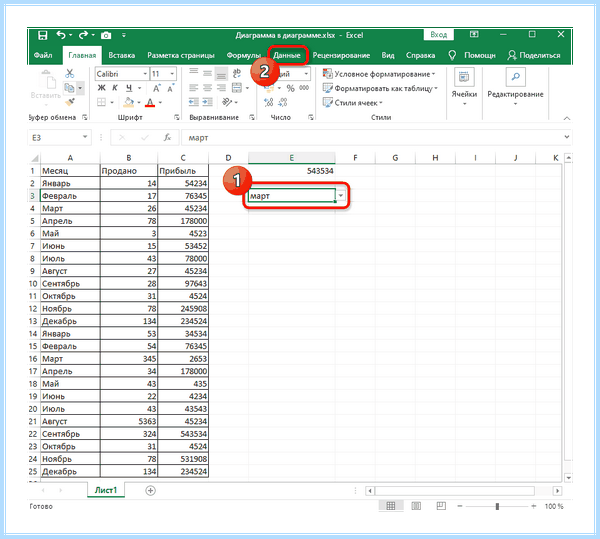Image resolution: width=600 pixels, height=539 pixels.
Task: Increase indent in the alignment group
Action: 207,102
